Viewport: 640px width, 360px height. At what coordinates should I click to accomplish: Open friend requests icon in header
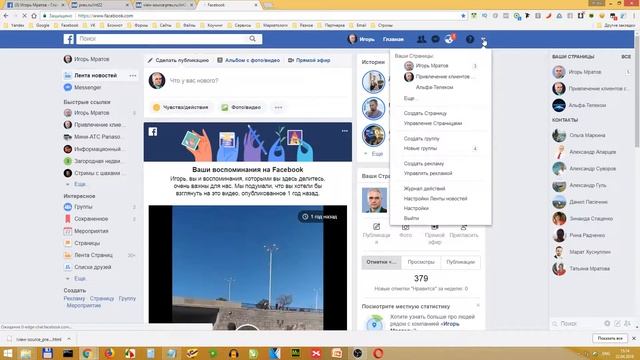point(421,39)
